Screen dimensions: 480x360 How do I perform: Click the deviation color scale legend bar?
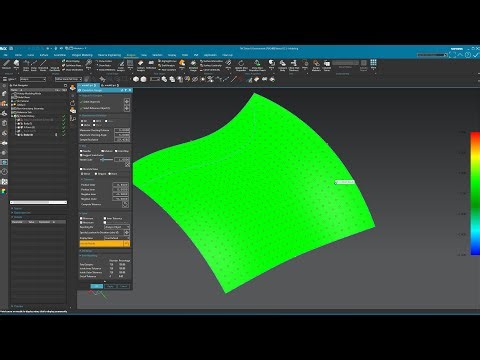[475, 194]
